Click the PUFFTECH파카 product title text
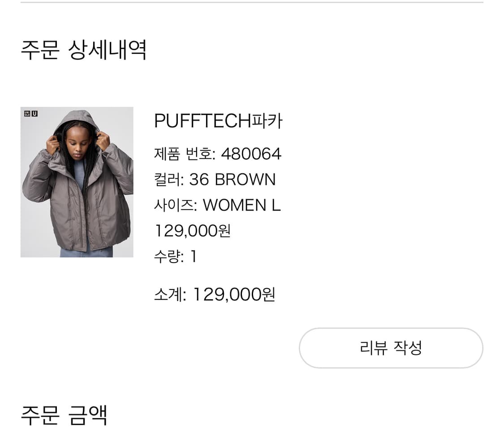Viewport: 504px width, 431px height. tap(218, 121)
